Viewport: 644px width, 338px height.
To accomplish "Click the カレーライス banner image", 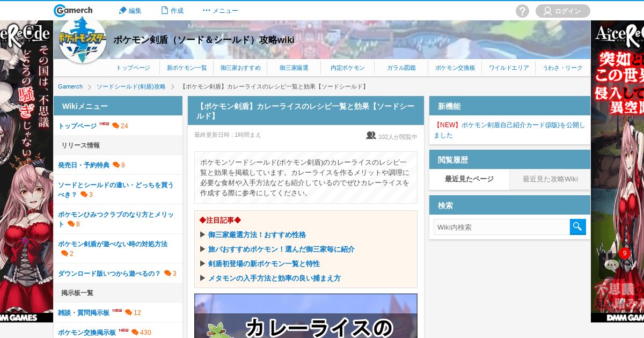I will click(x=306, y=316).
